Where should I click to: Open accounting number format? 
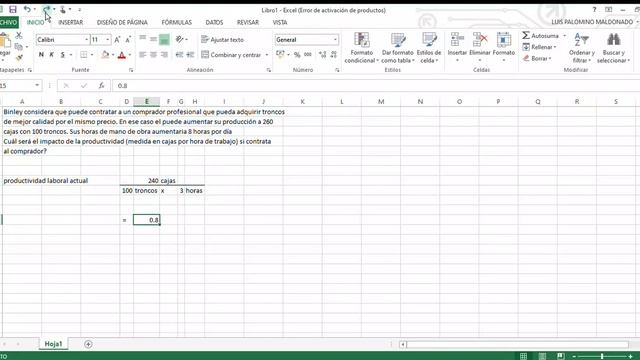(280, 55)
